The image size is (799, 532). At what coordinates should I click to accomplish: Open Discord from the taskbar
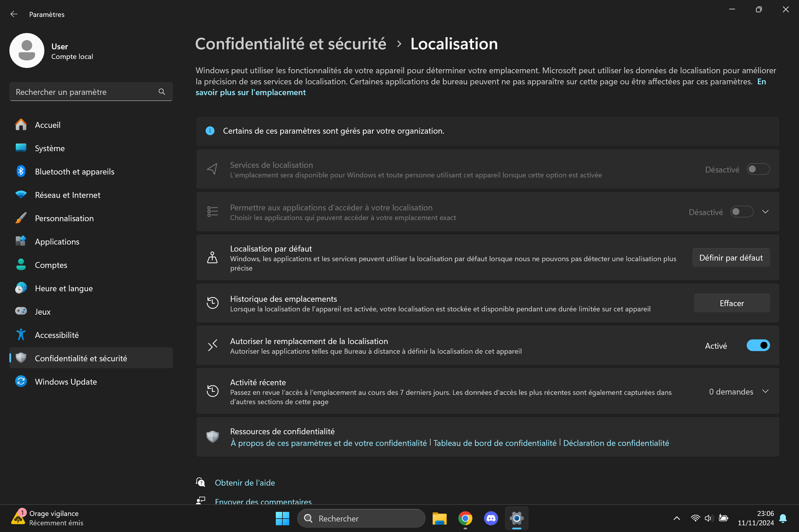click(x=491, y=518)
